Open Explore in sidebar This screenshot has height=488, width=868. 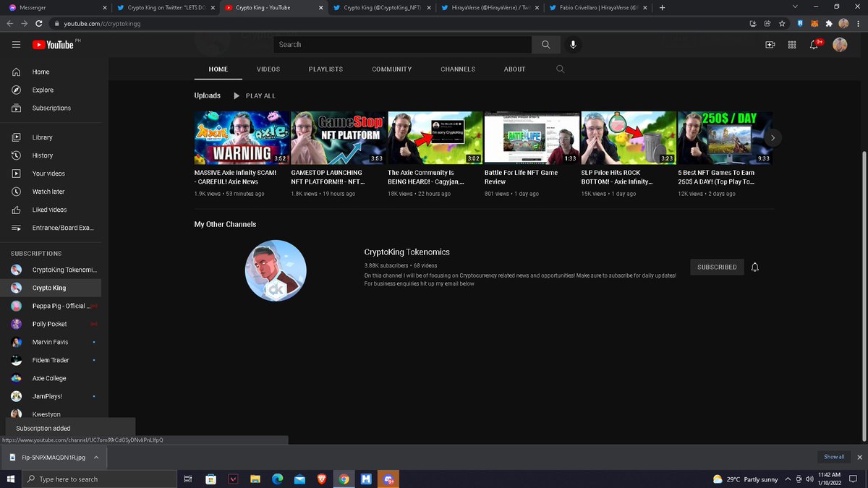(x=51, y=90)
